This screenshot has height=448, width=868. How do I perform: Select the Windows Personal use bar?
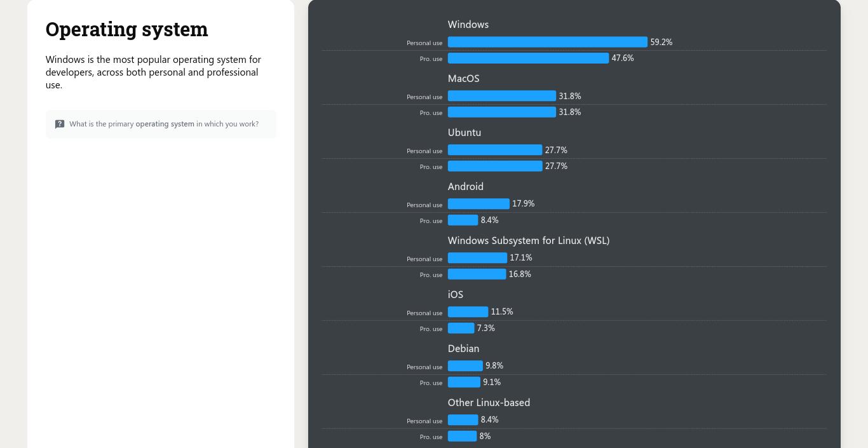[x=546, y=42]
